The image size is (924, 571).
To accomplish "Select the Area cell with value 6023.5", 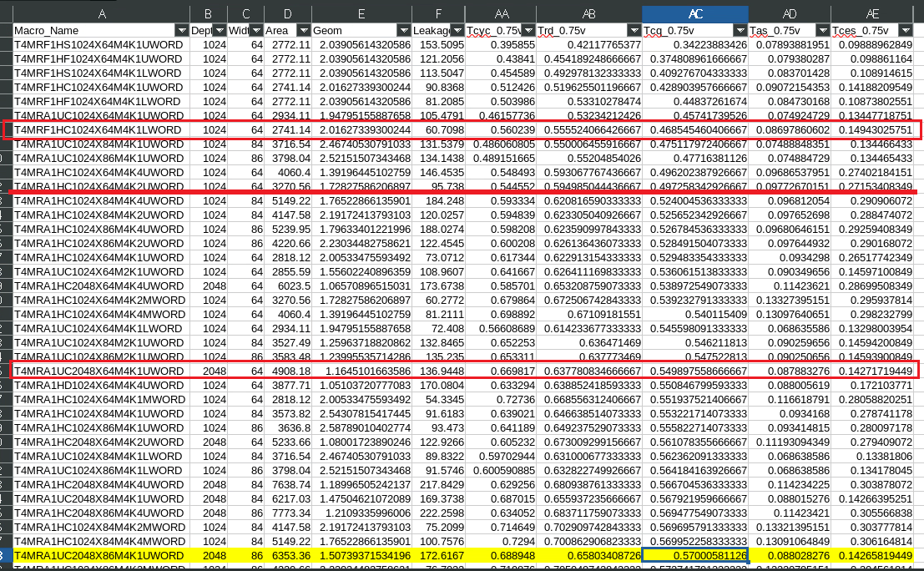I will coord(287,285).
